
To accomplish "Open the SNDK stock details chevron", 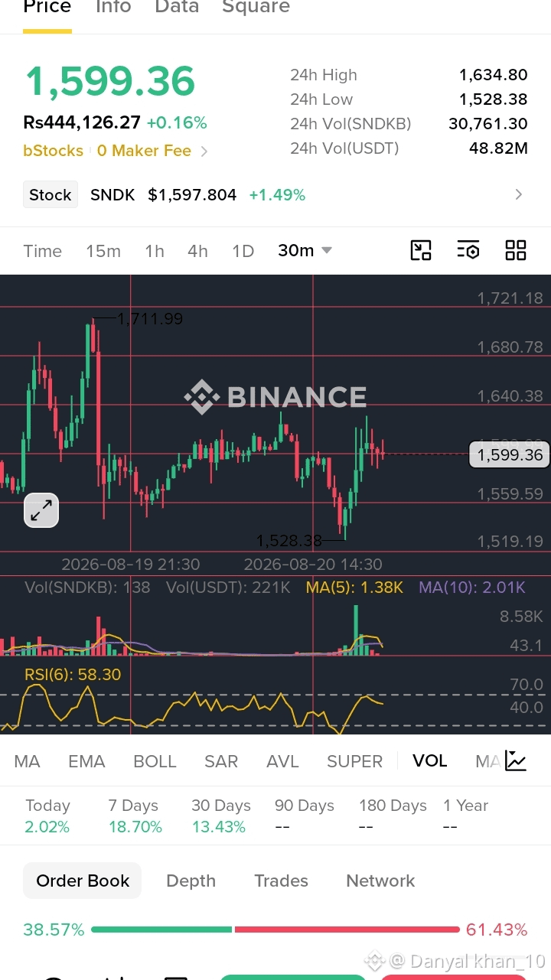I will pos(519,194).
